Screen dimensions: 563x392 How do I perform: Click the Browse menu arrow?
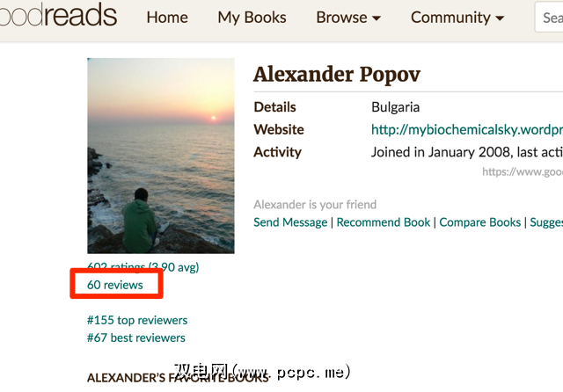[377, 18]
